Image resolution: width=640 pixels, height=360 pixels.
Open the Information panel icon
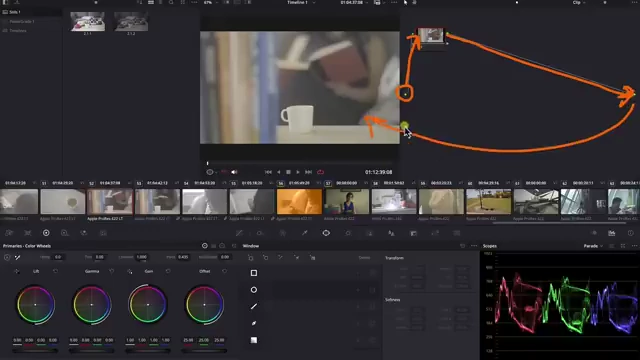click(x=631, y=233)
